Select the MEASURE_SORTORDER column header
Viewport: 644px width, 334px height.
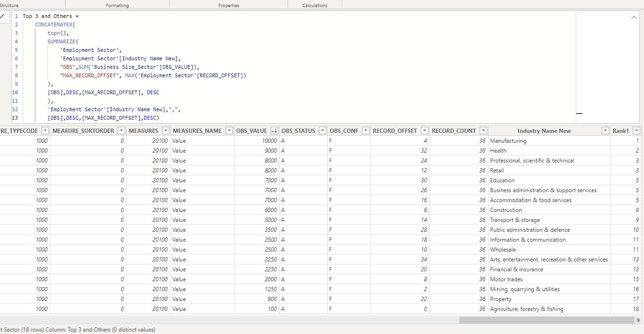83,130
